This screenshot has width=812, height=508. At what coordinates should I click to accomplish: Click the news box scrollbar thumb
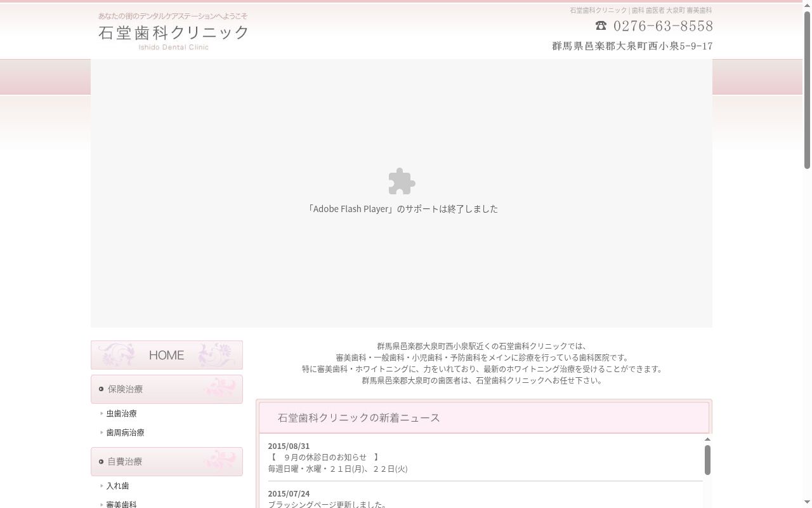pos(707,460)
